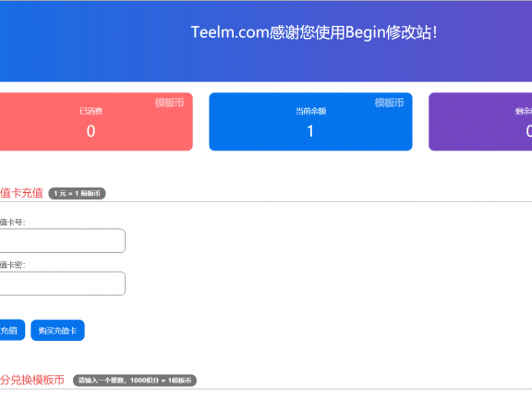Focus the 充值卡号 input field
The image size is (532, 399).
[x=63, y=240]
